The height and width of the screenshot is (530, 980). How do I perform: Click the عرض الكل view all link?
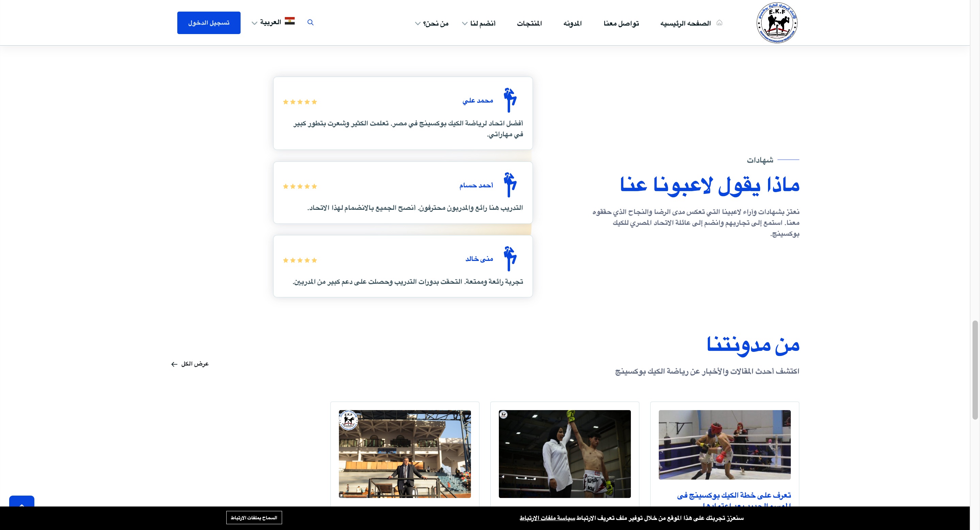(x=190, y=364)
